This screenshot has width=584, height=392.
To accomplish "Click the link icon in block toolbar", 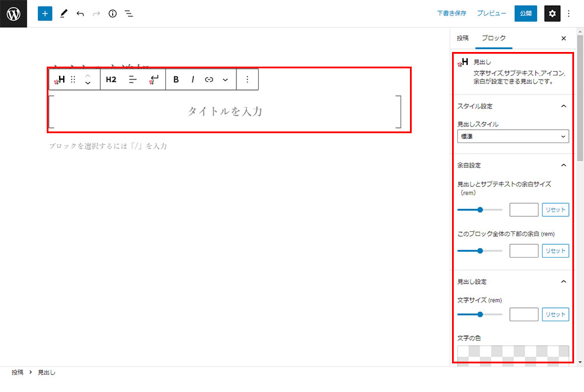I will click(209, 79).
